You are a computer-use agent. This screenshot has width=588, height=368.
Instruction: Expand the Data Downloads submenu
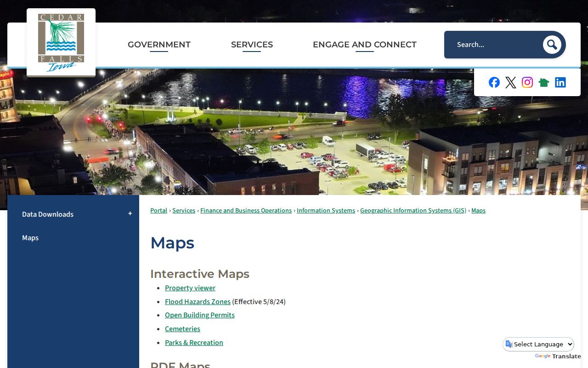(x=130, y=214)
